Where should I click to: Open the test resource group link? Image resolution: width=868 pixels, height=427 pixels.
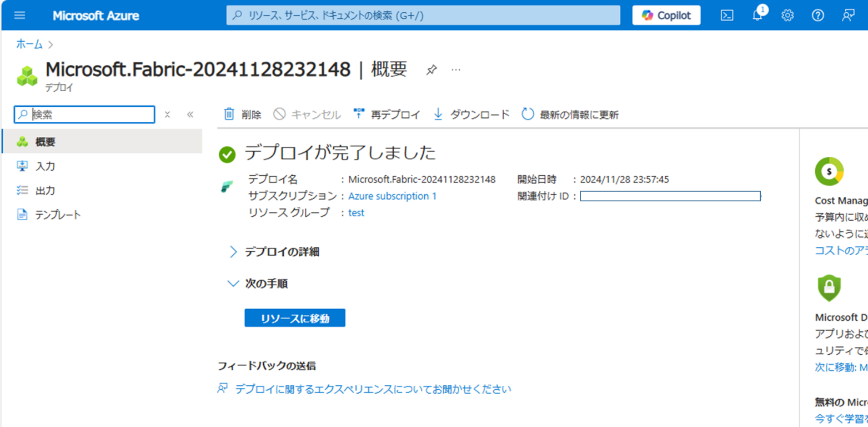click(x=357, y=213)
